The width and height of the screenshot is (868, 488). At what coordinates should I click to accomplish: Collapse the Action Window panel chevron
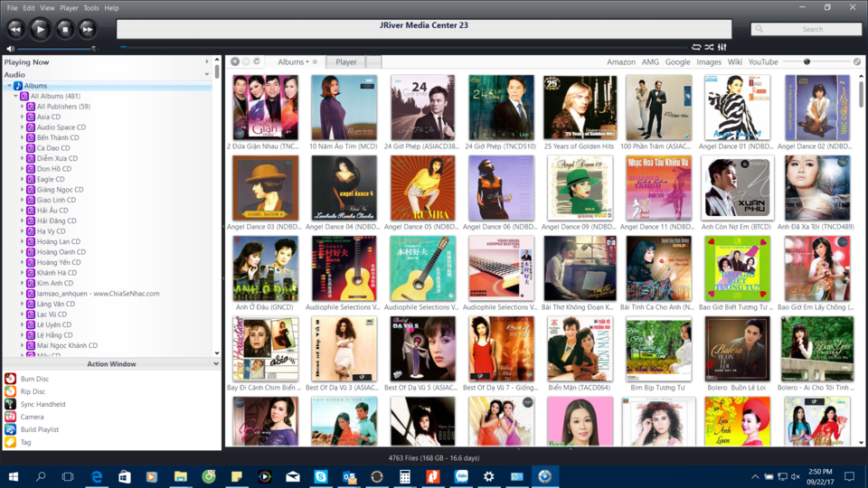(x=216, y=364)
